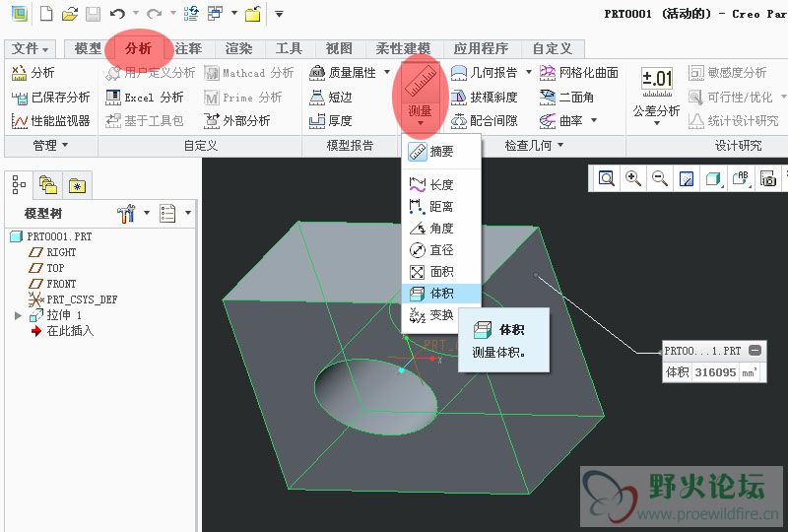Switch to the 注释 tab

point(188,49)
